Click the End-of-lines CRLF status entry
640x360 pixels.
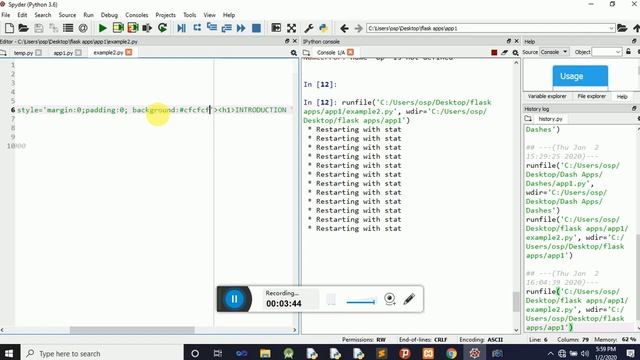[x=423, y=340]
